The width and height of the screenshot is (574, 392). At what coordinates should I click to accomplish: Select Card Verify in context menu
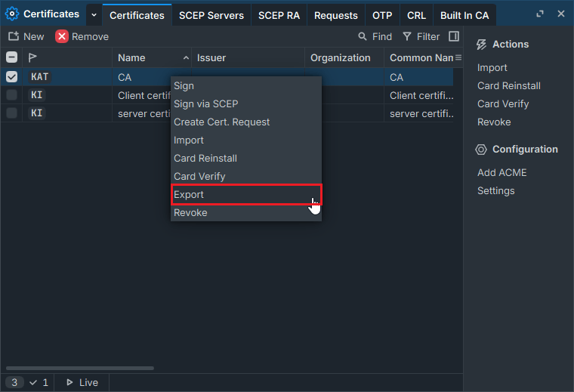click(x=246, y=177)
